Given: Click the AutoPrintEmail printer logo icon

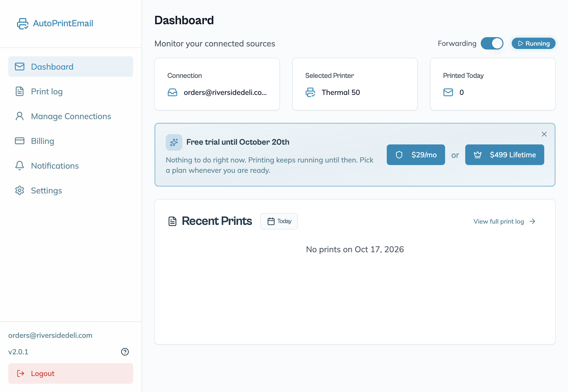Looking at the screenshot, I should 23,23.
